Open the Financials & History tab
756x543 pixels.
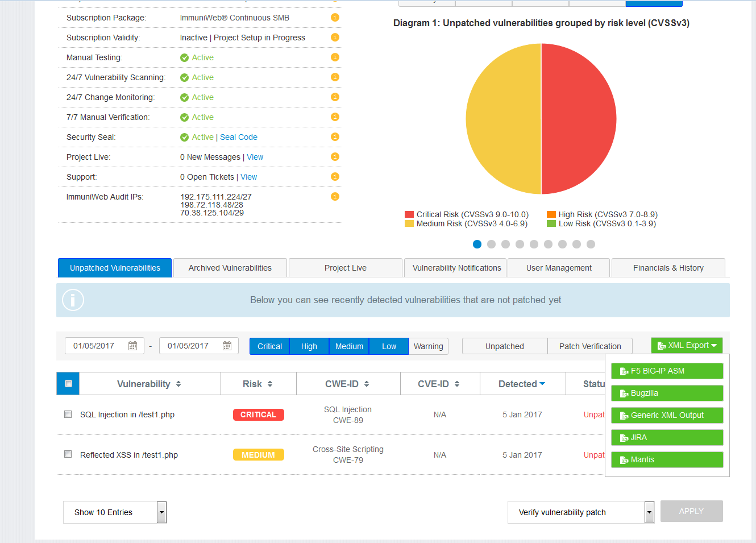[668, 268]
